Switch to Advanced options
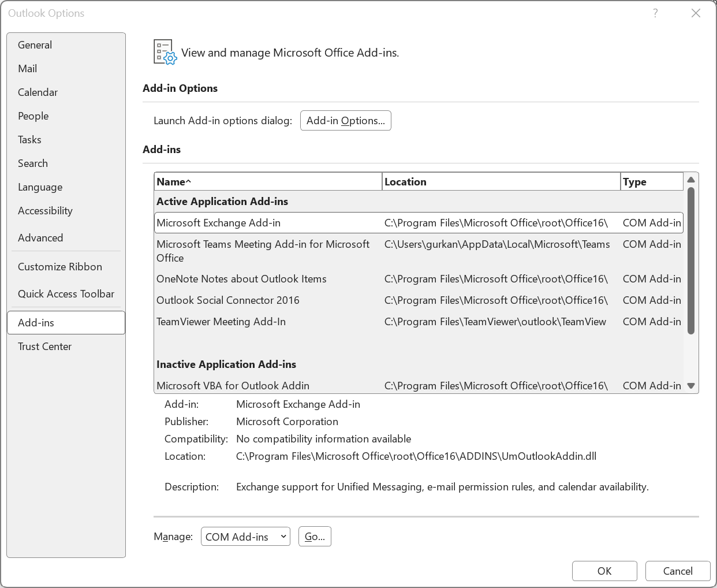The width and height of the screenshot is (717, 588). point(66,238)
